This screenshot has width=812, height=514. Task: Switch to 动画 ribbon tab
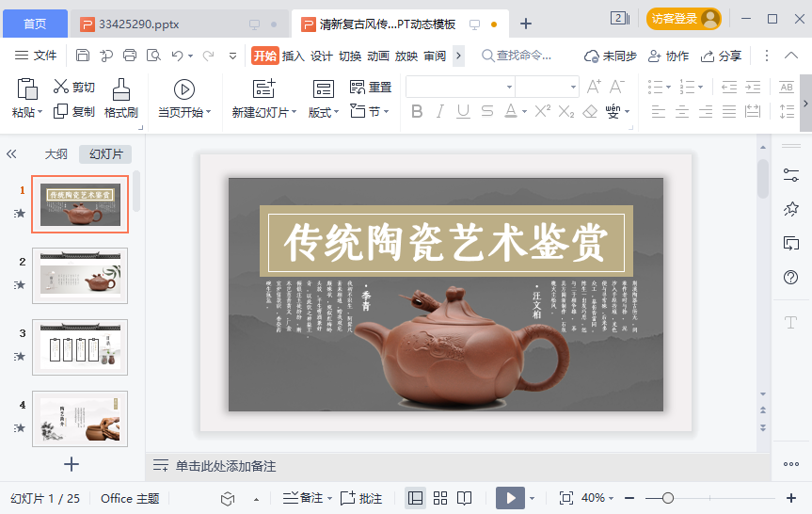click(378, 56)
